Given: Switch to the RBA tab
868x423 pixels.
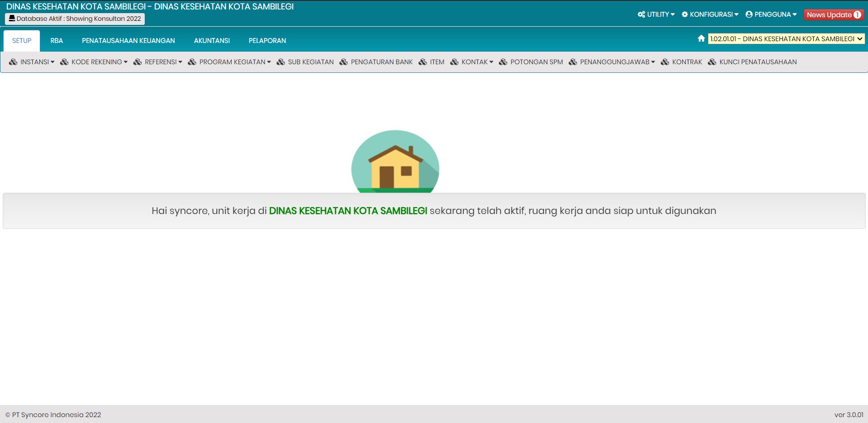Looking at the screenshot, I should [57, 41].
